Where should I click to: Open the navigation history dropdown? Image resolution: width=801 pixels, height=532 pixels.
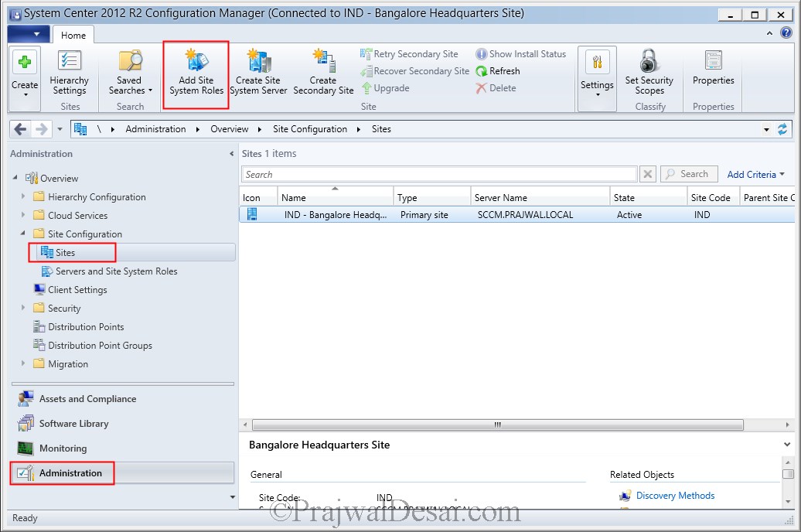(x=60, y=129)
